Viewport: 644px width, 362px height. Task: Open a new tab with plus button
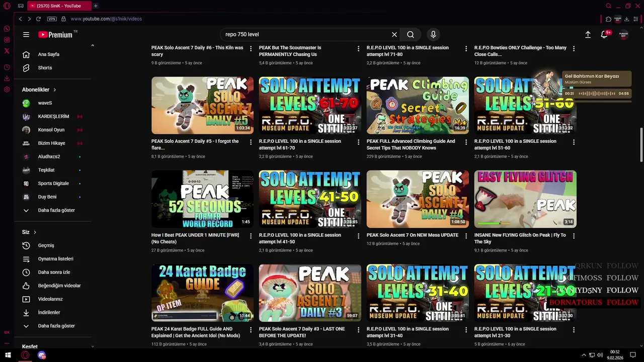coord(96,6)
